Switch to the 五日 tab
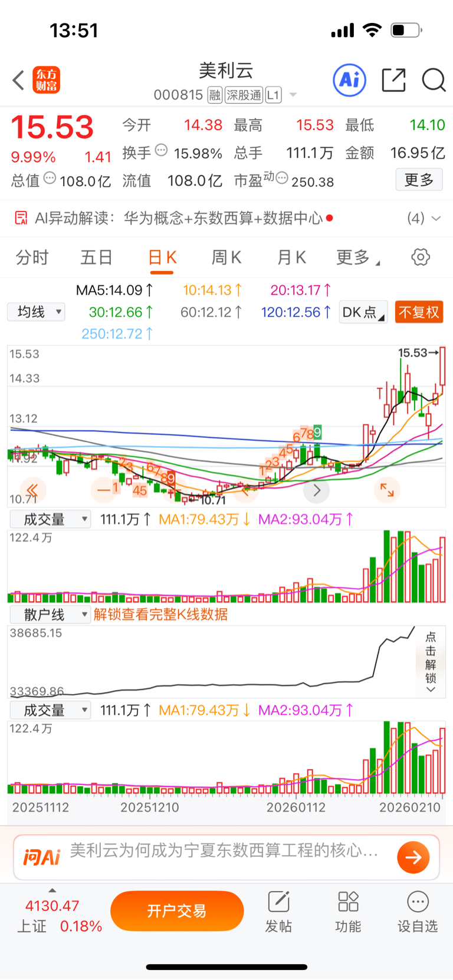 (x=97, y=258)
